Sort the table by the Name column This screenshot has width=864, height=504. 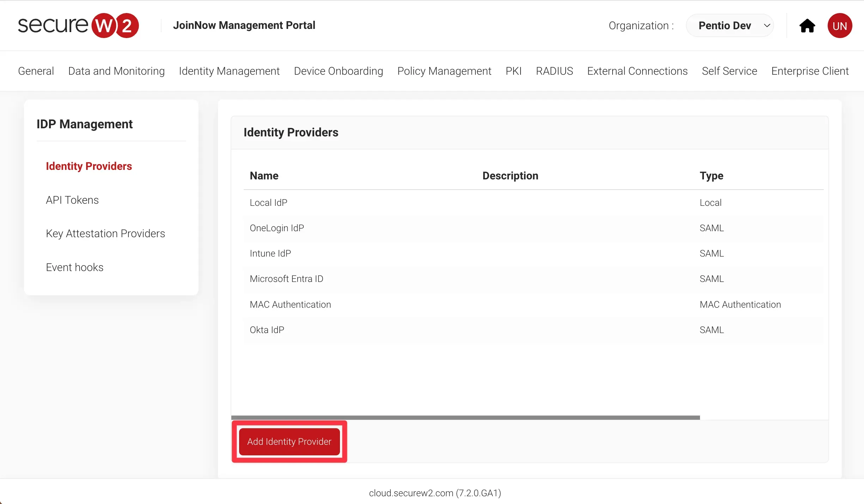coord(264,176)
